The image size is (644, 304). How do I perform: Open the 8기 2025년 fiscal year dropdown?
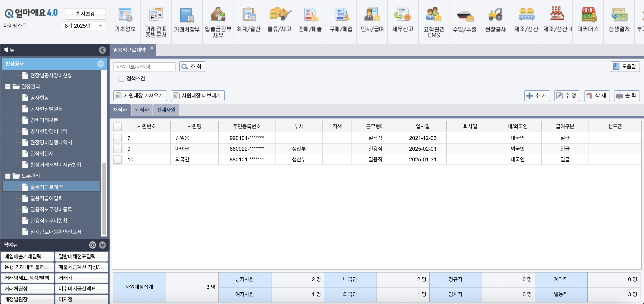tap(84, 25)
